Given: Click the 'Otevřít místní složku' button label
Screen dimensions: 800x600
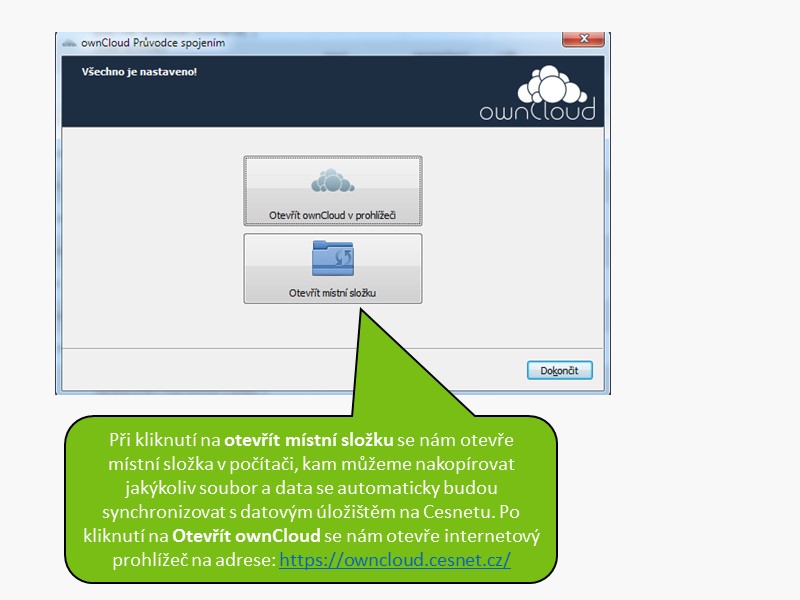Looking at the screenshot, I should [332, 293].
